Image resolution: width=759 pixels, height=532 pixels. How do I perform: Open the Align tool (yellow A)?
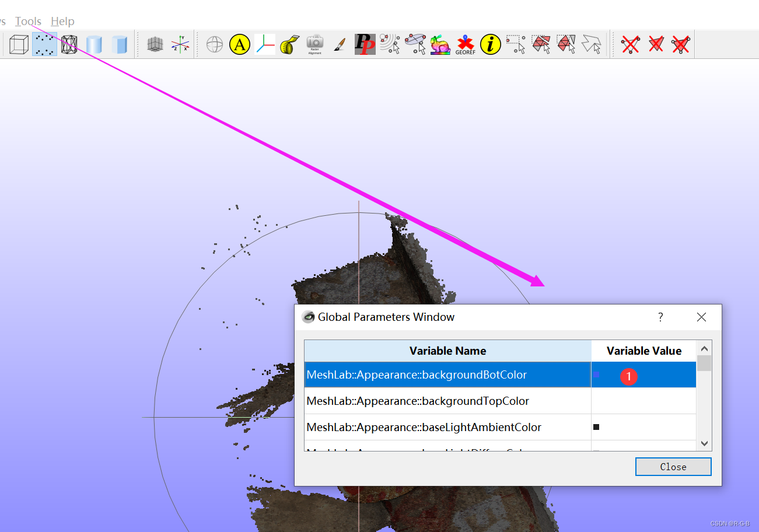coord(240,44)
